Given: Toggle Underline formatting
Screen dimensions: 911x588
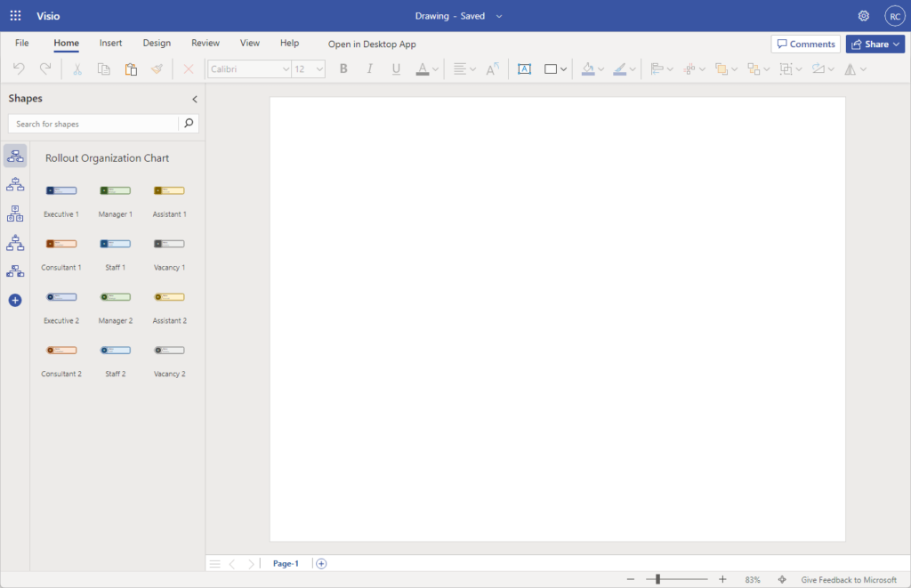Looking at the screenshot, I should click(x=396, y=69).
